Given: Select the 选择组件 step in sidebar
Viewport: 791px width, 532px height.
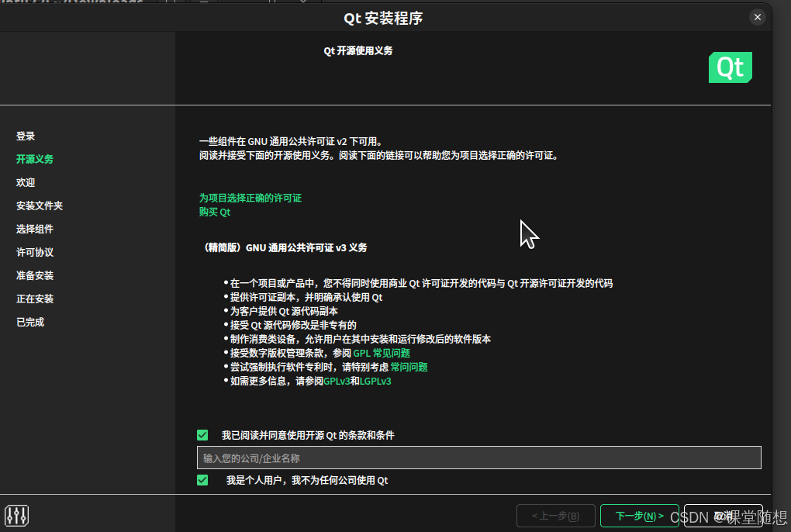Looking at the screenshot, I should 35,229.
